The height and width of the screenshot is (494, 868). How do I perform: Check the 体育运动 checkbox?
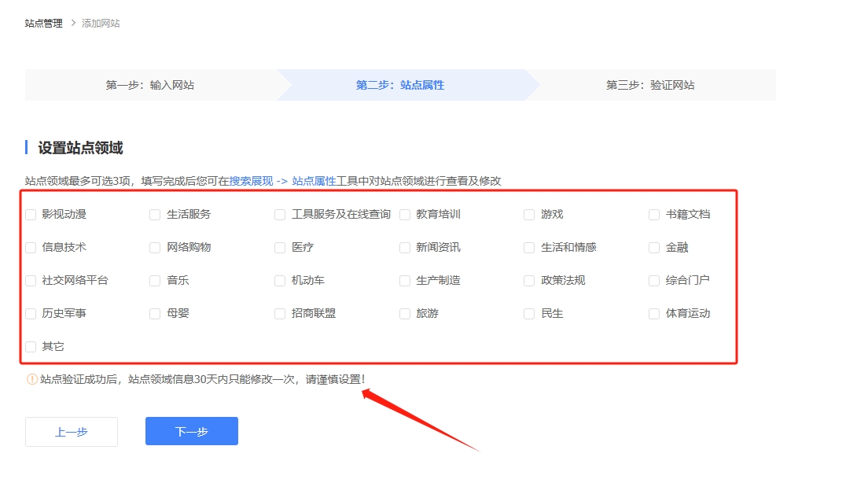654,314
